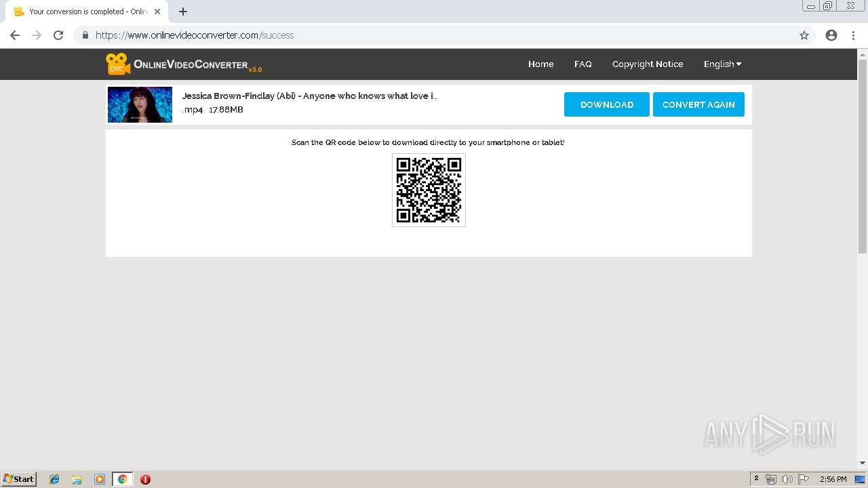868x488 pixels.
Task: Click the vertical scrollbar thumb
Action: pos(863,157)
